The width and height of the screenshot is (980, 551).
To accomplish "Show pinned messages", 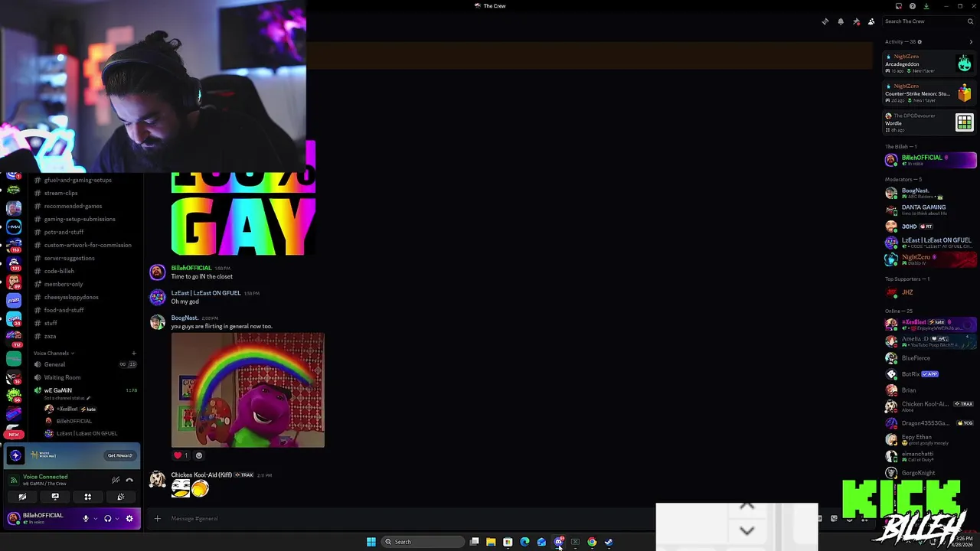I will (856, 21).
